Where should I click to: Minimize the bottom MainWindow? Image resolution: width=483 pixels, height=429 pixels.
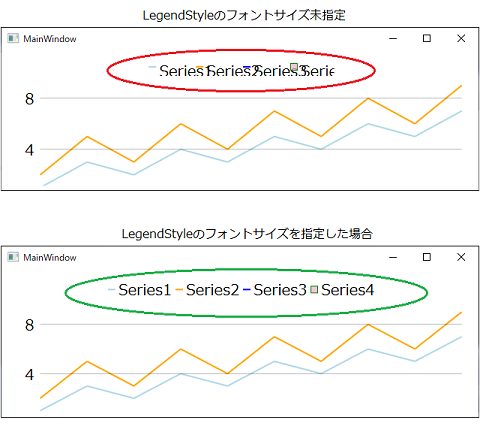(393, 257)
